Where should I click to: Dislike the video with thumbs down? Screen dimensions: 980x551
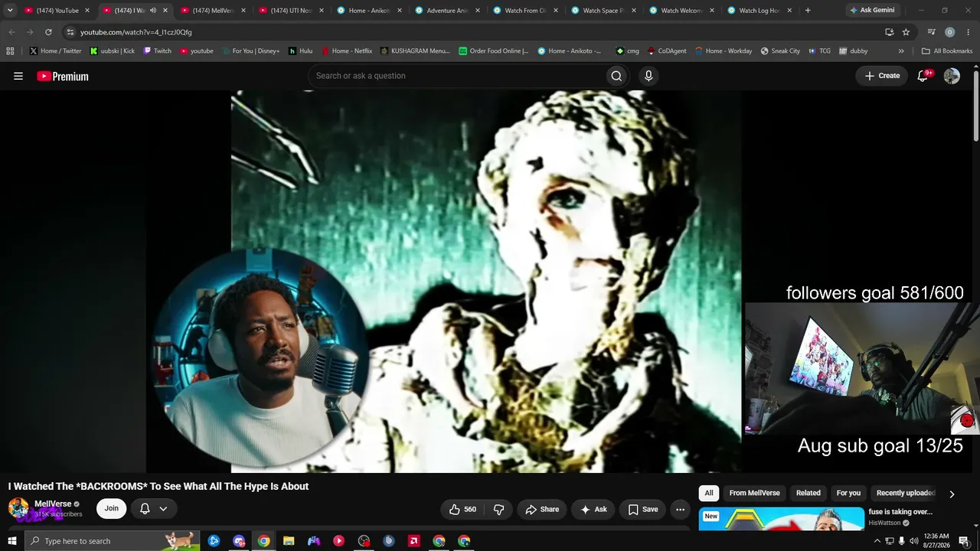(x=498, y=509)
